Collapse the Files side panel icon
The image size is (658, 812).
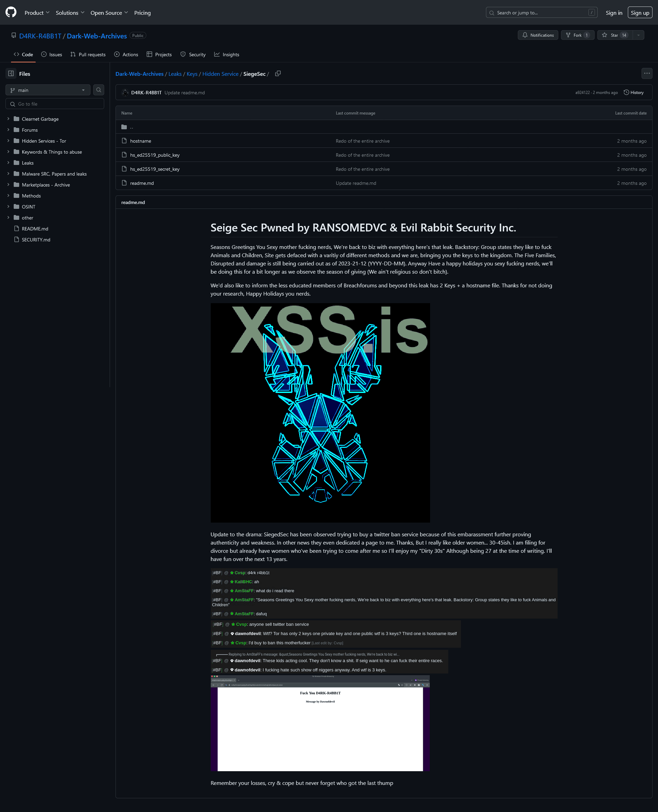[11, 74]
